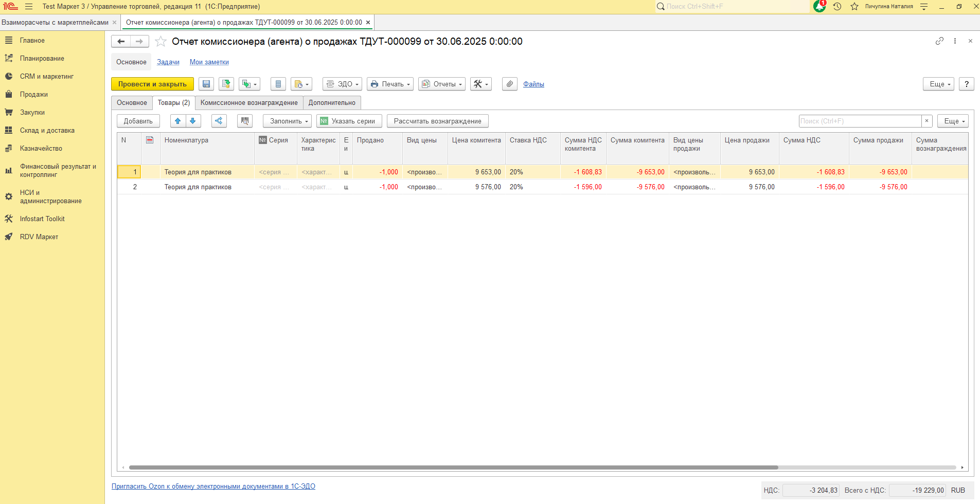Viewport: 980px width, 504px height.
Task: Open the Печать dropdown menu
Action: (x=390, y=84)
